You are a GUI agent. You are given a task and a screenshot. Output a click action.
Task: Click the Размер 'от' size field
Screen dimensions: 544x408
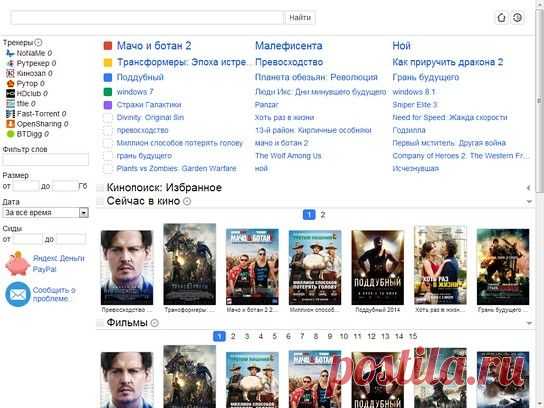pos(26,186)
